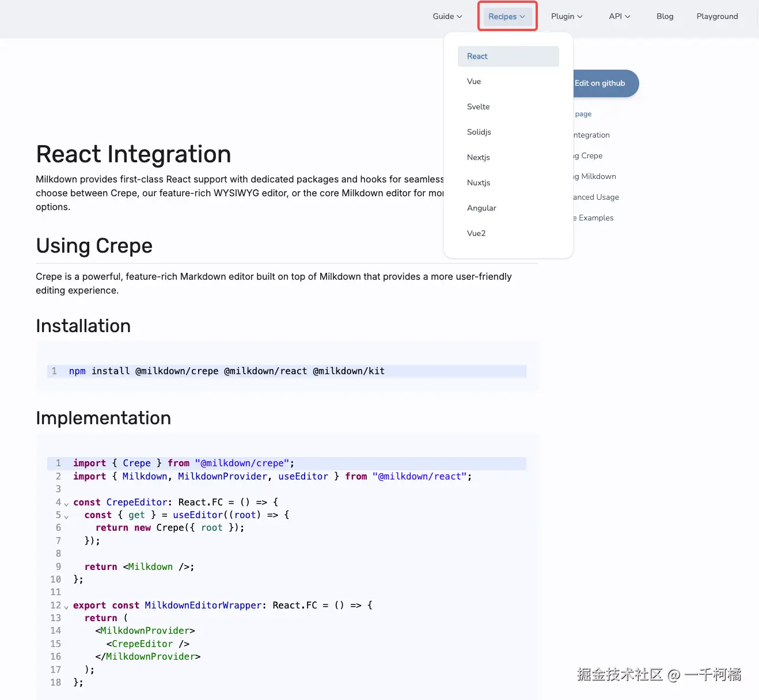Image resolution: width=759 pixels, height=700 pixels.
Task: Click the 'const { get } = useEditor' line
Action: (187, 515)
